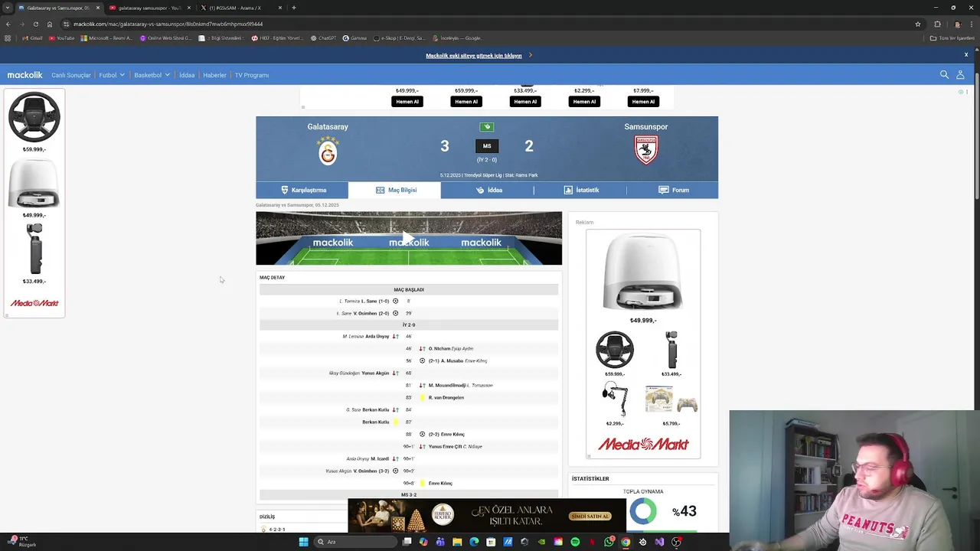Click V. Osimhen (3-2) goal entry

371,471
